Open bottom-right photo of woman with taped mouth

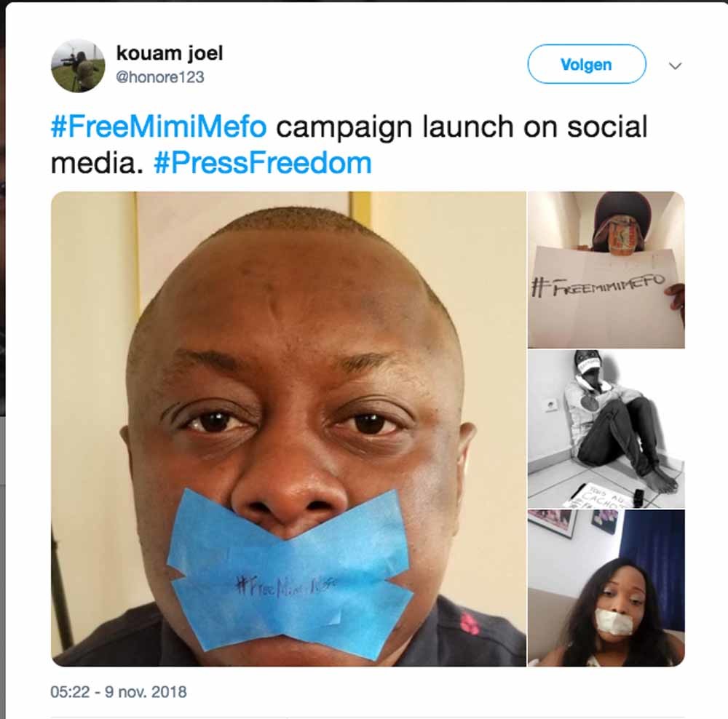tap(606, 587)
